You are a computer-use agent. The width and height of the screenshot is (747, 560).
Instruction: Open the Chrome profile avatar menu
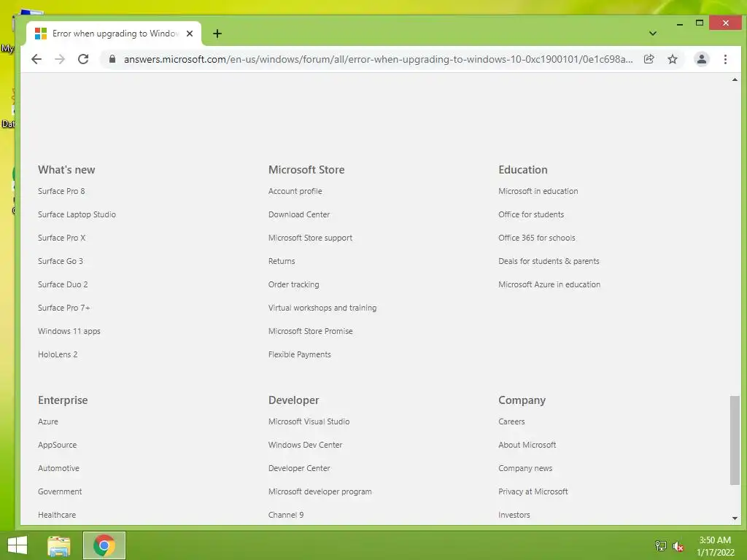[x=702, y=59]
